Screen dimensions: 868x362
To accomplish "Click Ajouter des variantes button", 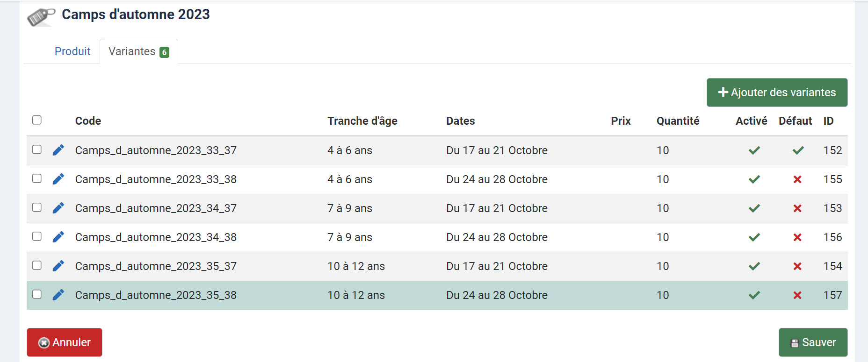I will click(x=777, y=92).
